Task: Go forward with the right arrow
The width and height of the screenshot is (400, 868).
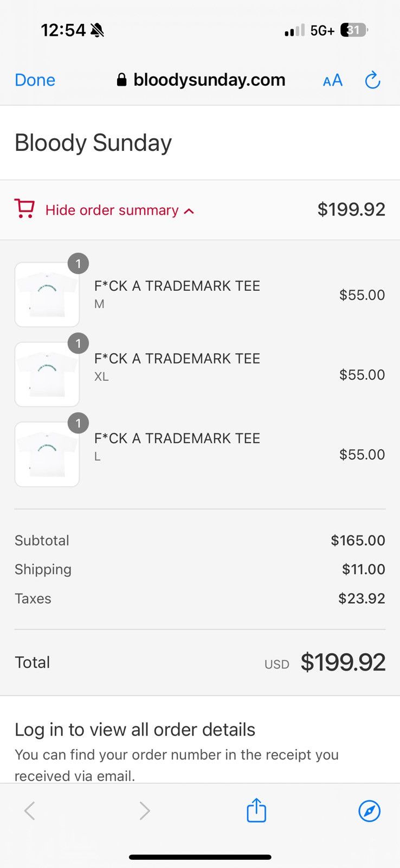Action: click(144, 811)
